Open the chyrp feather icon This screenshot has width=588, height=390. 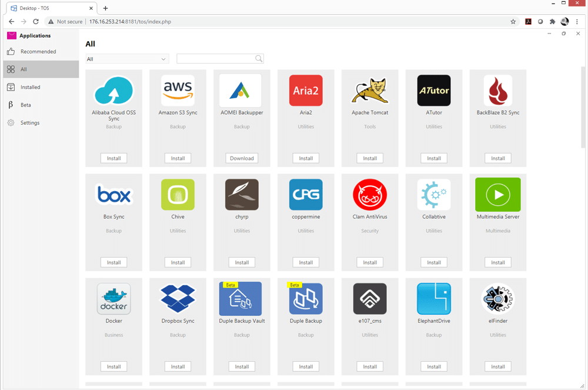242,194
